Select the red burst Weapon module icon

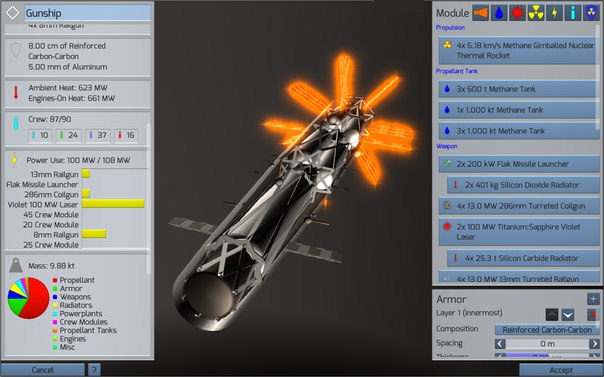pos(517,13)
